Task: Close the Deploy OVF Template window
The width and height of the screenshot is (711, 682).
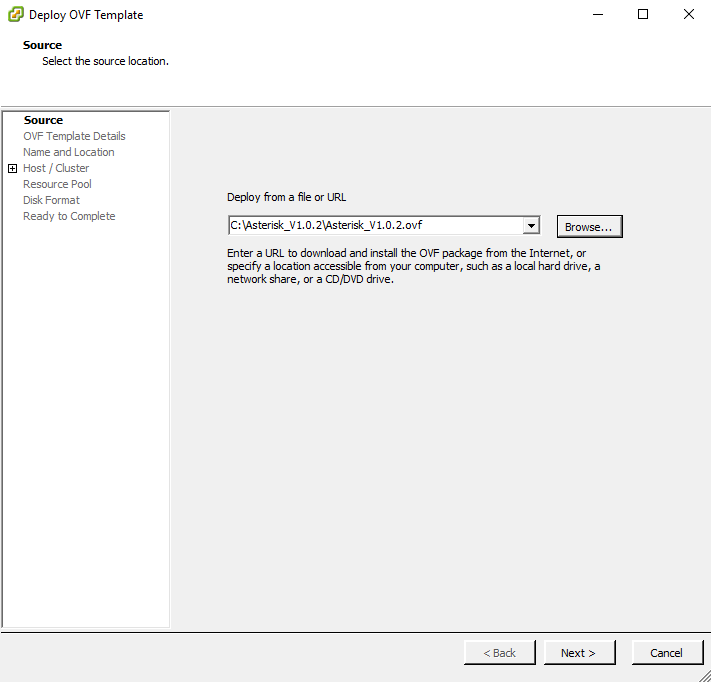Action: click(689, 15)
